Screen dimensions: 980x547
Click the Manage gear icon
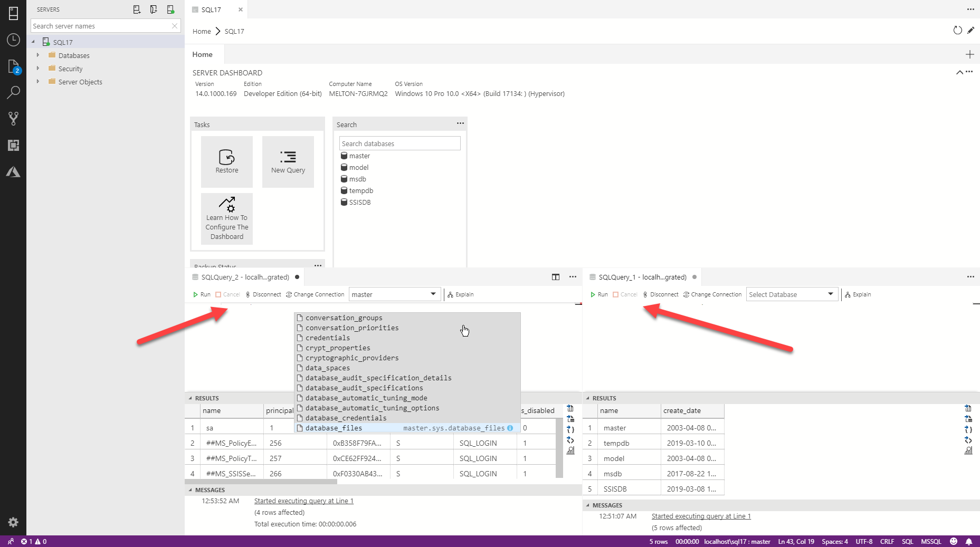pyautogui.click(x=13, y=522)
